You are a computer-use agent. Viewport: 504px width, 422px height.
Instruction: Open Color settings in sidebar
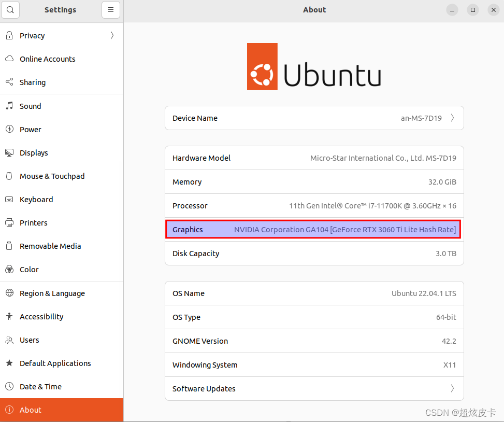coord(29,270)
